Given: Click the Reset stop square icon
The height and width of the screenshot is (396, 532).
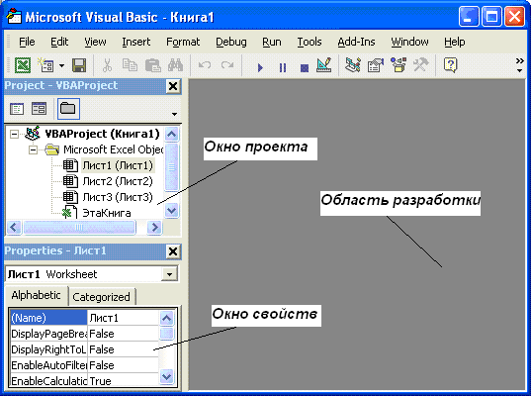Looking at the screenshot, I should tap(305, 68).
